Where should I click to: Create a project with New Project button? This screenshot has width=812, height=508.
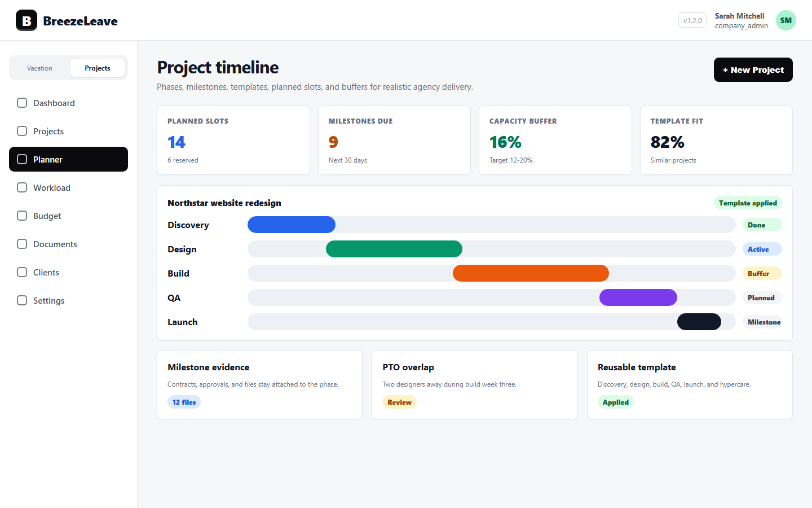753,69
